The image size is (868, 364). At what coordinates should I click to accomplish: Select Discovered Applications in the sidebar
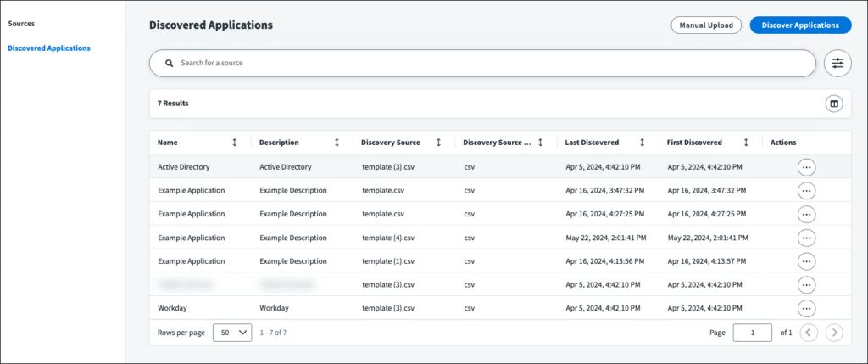48,48
